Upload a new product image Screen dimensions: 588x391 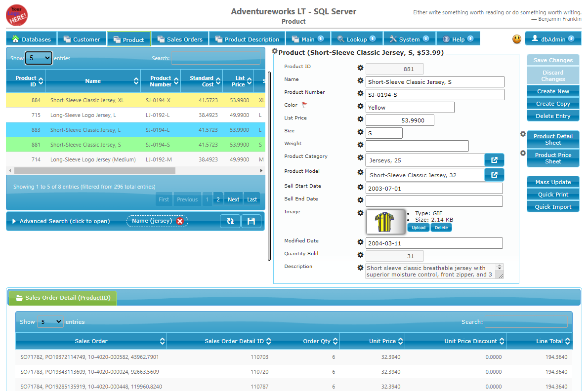tap(419, 228)
